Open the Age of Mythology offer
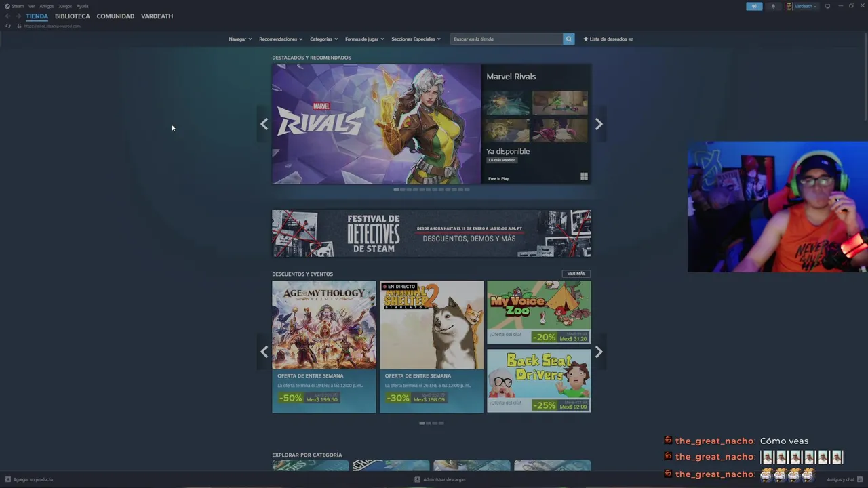 click(x=324, y=347)
